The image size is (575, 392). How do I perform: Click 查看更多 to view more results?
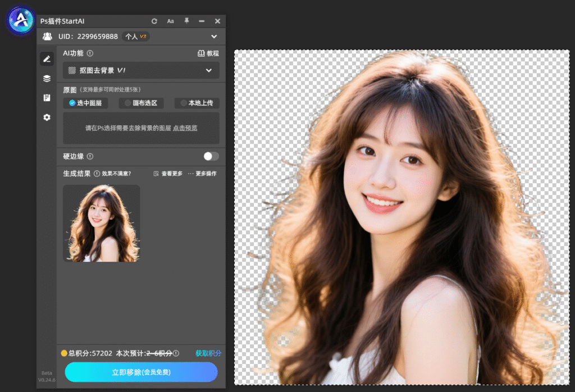point(168,174)
